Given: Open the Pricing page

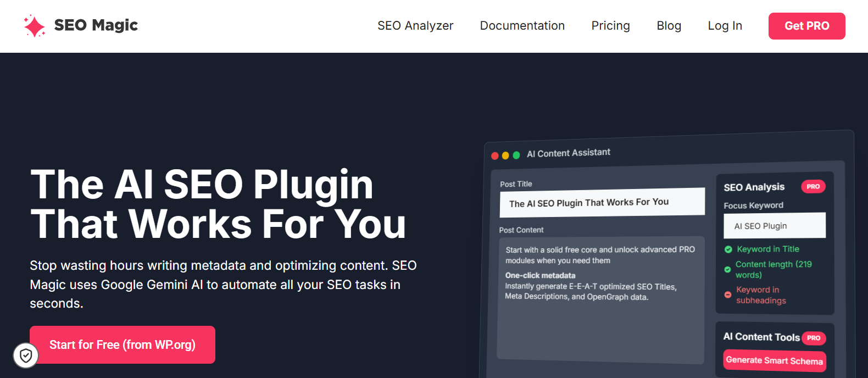Looking at the screenshot, I should pyautogui.click(x=611, y=26).
